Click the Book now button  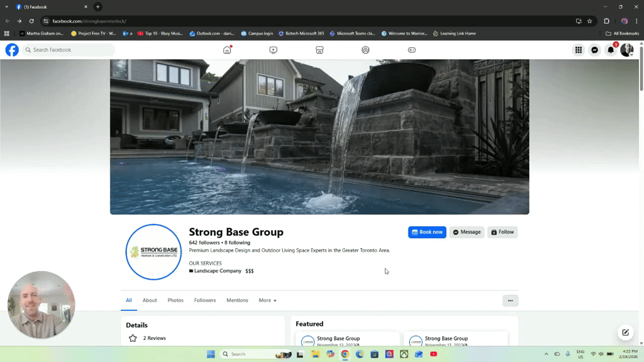(427, 232)
